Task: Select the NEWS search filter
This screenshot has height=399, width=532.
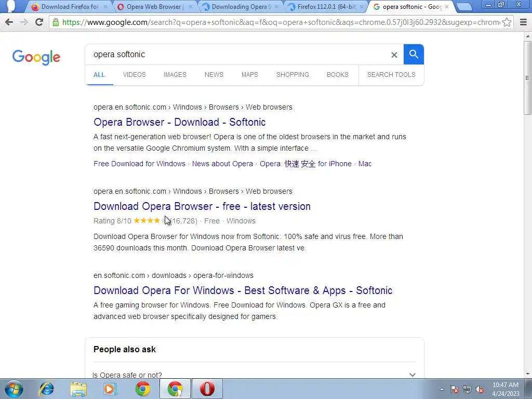Action: 214,75
